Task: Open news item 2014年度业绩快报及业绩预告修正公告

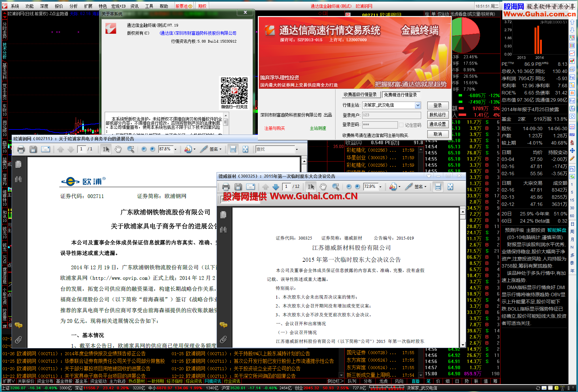Action: 105,354
